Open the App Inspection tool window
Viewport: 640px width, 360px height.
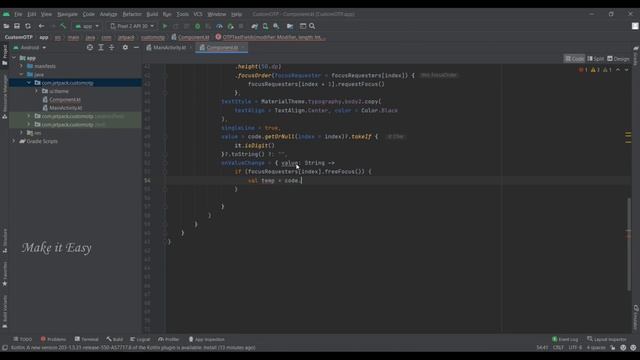tap(207, 339)
